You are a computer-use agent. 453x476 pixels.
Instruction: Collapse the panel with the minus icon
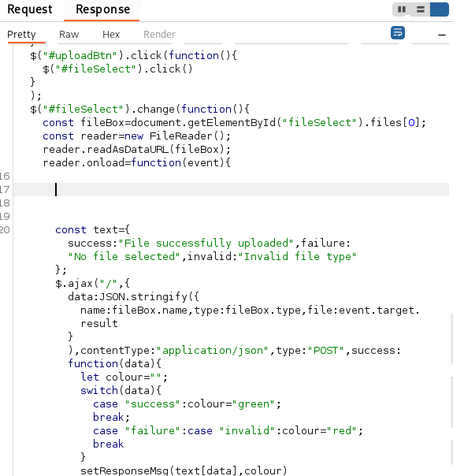pos(442,35)
